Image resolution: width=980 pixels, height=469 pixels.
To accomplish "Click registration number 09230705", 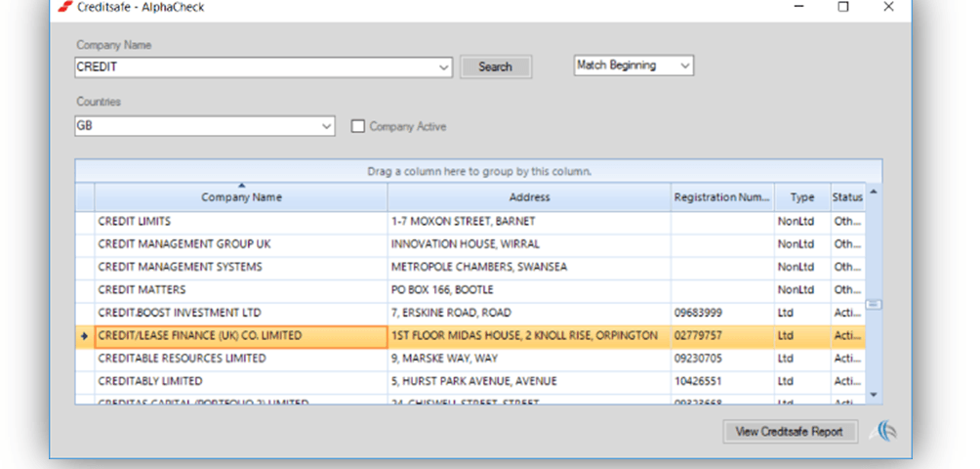I will (698, 359).
